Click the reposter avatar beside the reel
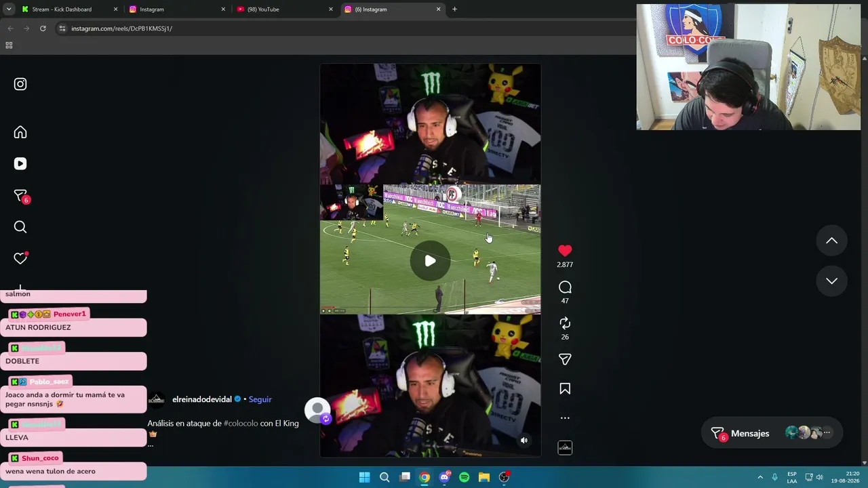Screen dimensions: 868x488 (x=317, y=411)
